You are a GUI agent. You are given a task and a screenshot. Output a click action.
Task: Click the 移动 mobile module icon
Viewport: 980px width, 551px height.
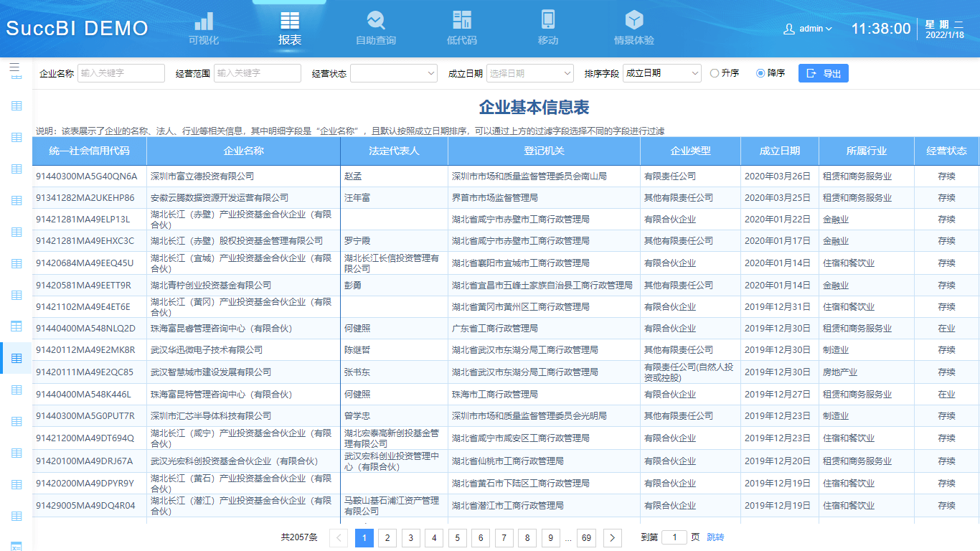coord(547,22)
